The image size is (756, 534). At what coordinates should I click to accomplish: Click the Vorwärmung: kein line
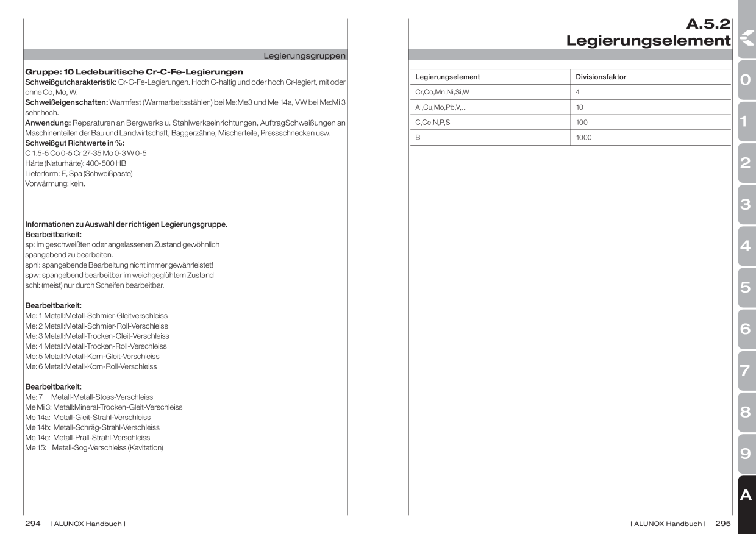pyautogui.click(x=55, y=183)
